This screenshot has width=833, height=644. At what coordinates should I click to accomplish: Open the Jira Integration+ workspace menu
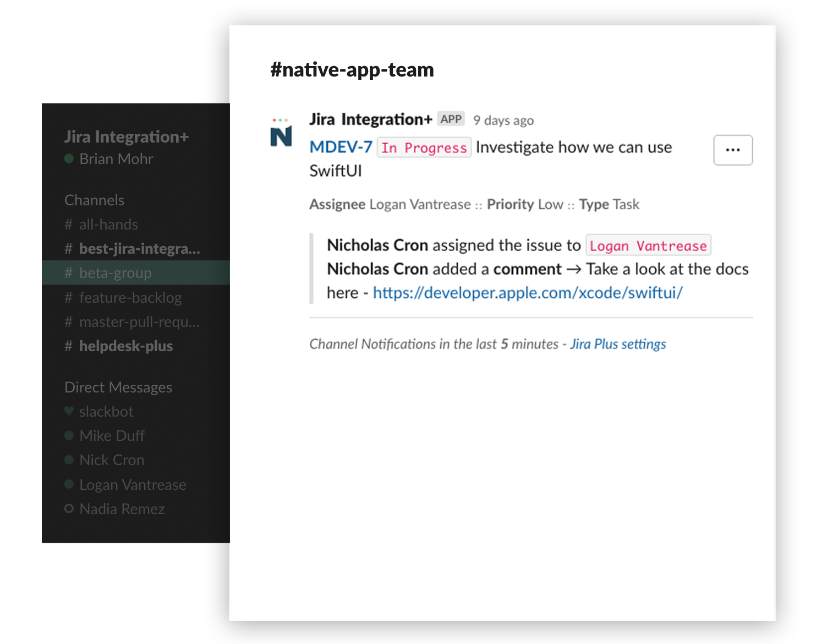coord(127,137)
